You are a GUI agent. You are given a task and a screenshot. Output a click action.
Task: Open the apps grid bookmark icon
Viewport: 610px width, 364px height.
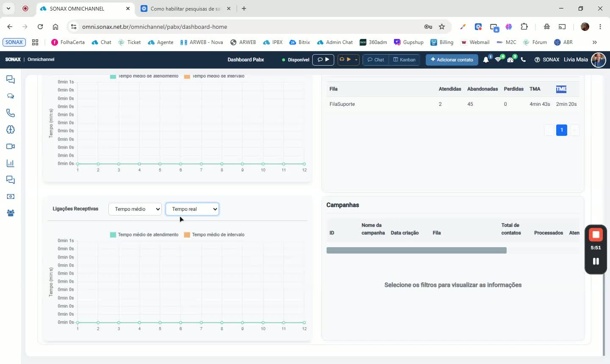tap(35, 42)
